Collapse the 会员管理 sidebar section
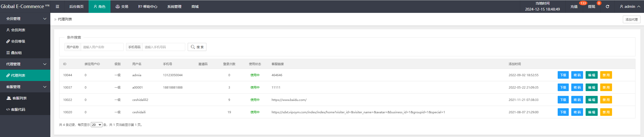 25,19
